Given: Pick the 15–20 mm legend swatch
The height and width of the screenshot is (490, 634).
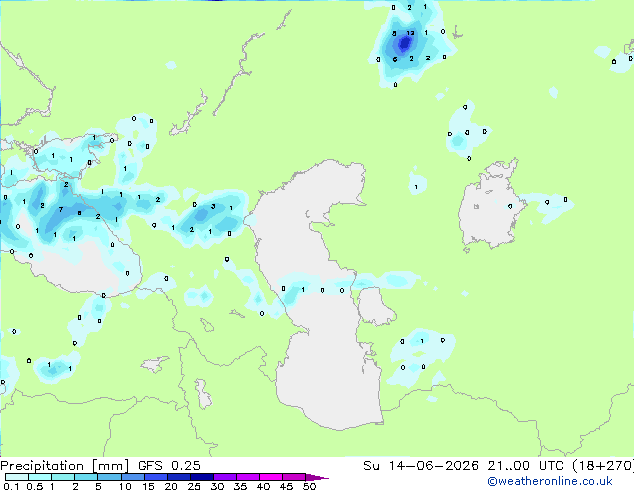Looking at the screenshot, I should [x=155, y=477].
